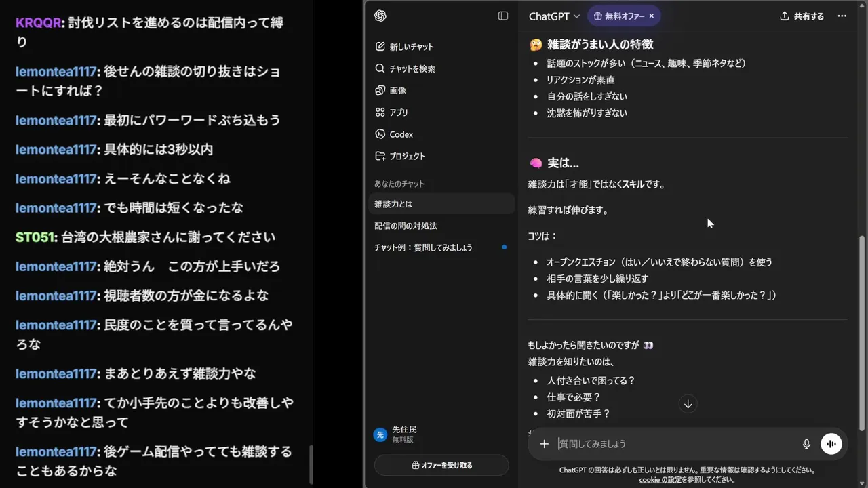This screenshot has height=488, width=868.
Task: Click the magnifier icon beside チャットを検索
Action: (380, 68)
